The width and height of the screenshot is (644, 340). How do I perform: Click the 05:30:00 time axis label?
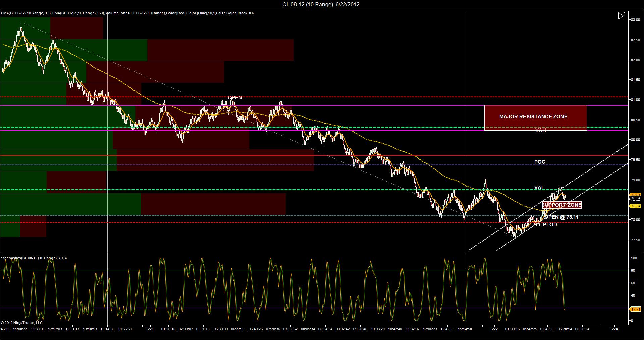tap(221, 329)
